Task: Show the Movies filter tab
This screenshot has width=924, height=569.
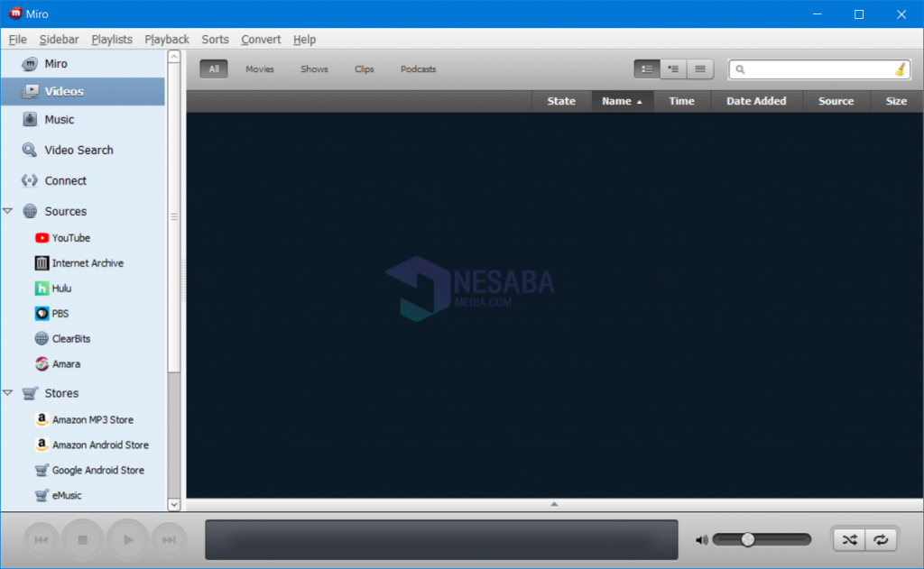Action: coord(260,69)
